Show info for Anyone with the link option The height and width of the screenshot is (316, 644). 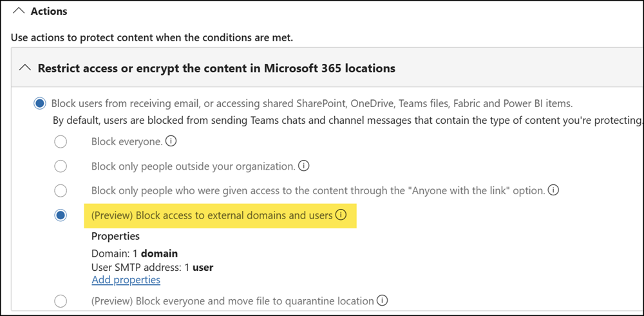pyautogui.click(x=554, y=190)
